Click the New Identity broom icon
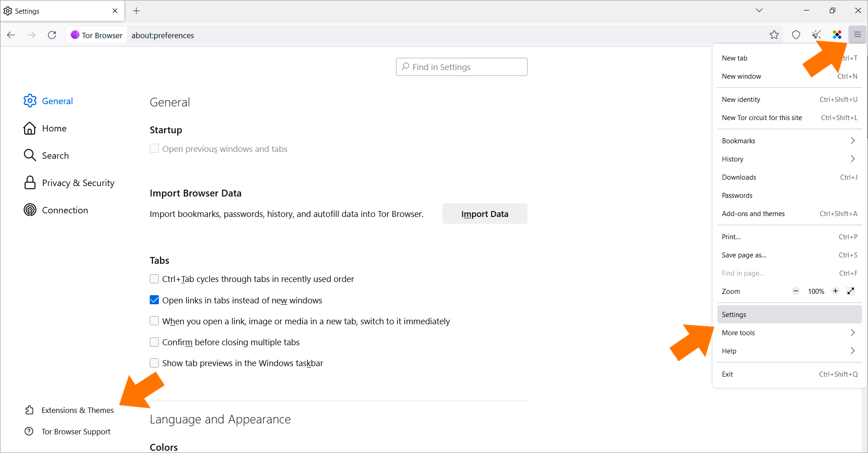 (x=817, y=35)
